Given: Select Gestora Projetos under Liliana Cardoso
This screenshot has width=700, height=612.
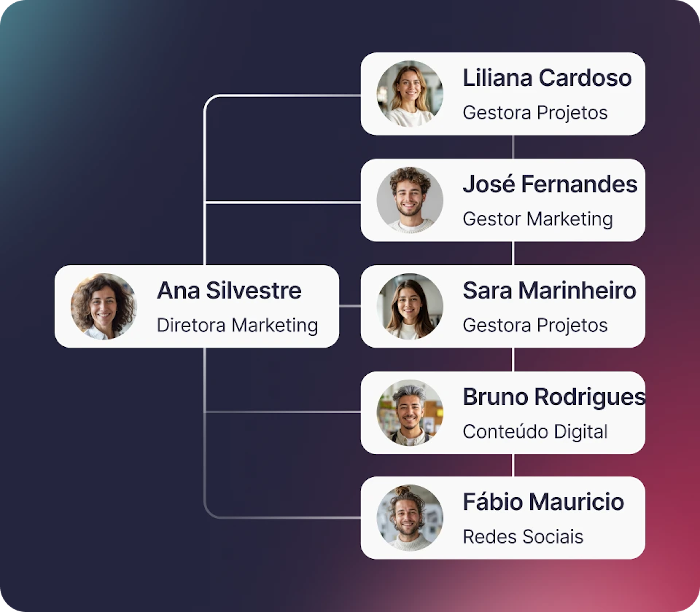Looking at the screenshot, I should click(x=535, y=113).
